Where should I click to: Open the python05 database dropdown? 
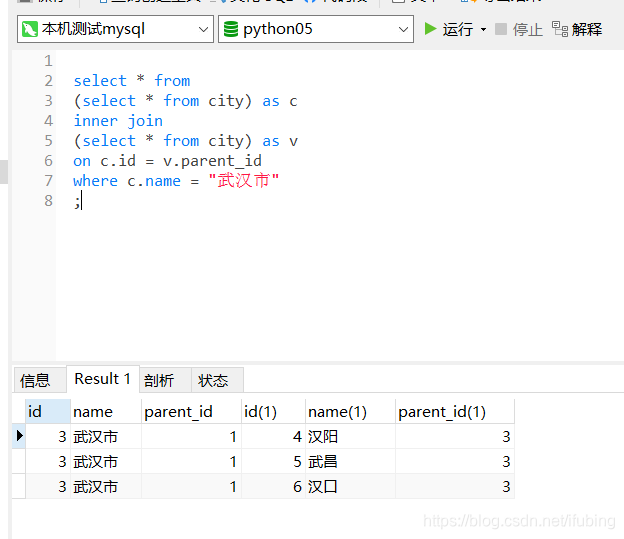pos(316,29)
